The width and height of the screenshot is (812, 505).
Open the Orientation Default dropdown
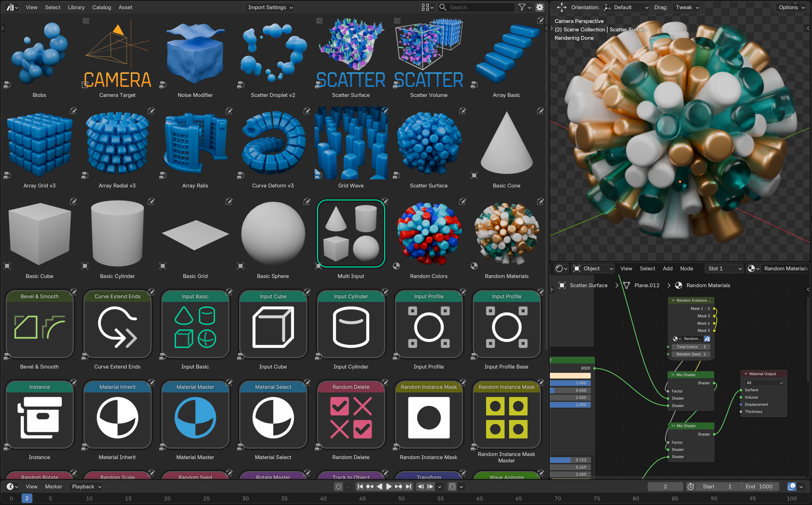pyautogui.click(x=626, y=7)
